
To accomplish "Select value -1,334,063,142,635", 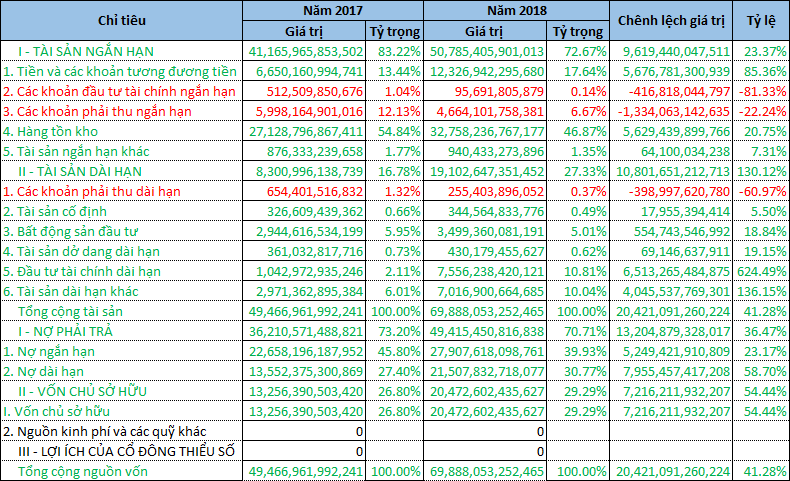I will (x=674, y=111).
